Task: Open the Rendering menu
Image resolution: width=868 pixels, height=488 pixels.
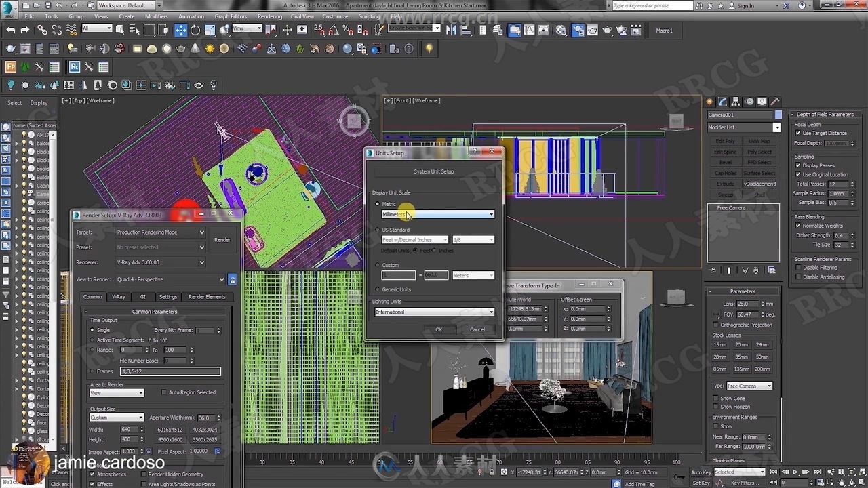Action: (270, 16)
